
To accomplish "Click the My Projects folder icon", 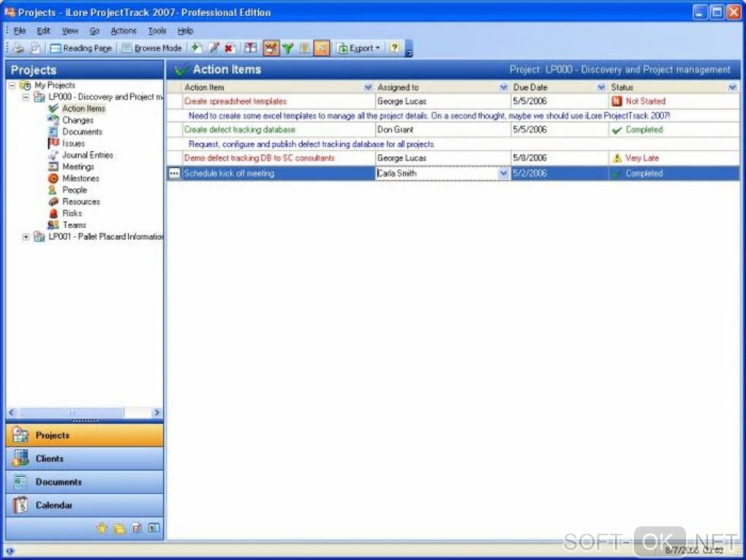I will pyautogui.click(x=25, y=86).
